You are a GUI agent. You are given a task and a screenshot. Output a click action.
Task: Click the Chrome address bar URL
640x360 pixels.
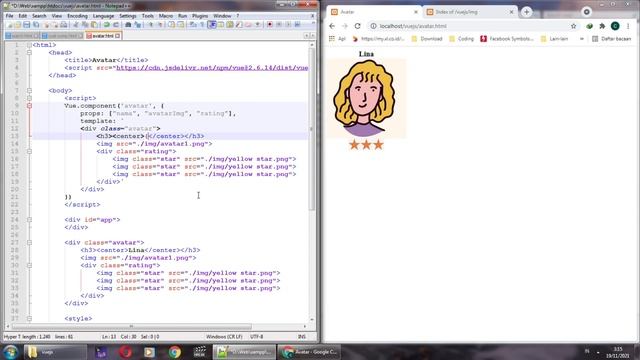[413, 26]
